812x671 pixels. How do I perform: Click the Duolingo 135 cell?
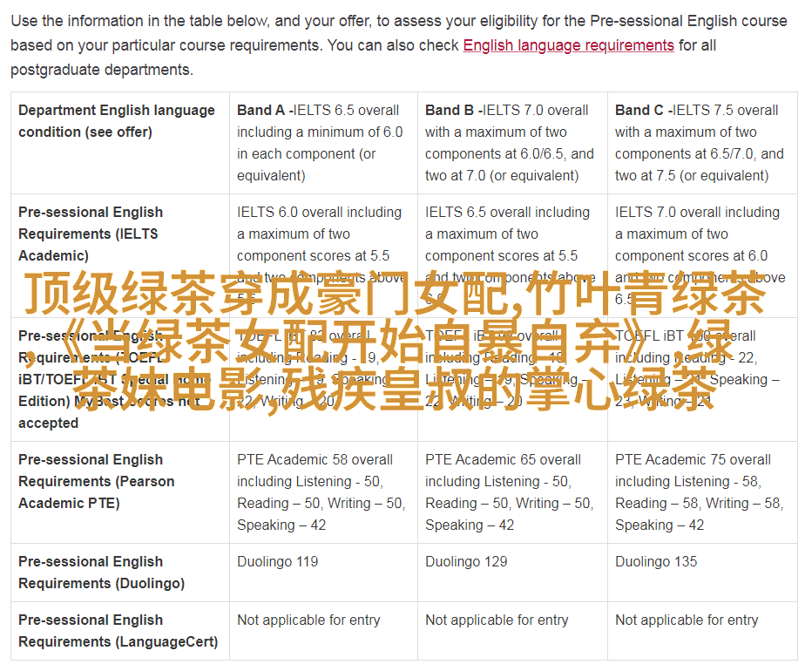(x=656, y=562)
